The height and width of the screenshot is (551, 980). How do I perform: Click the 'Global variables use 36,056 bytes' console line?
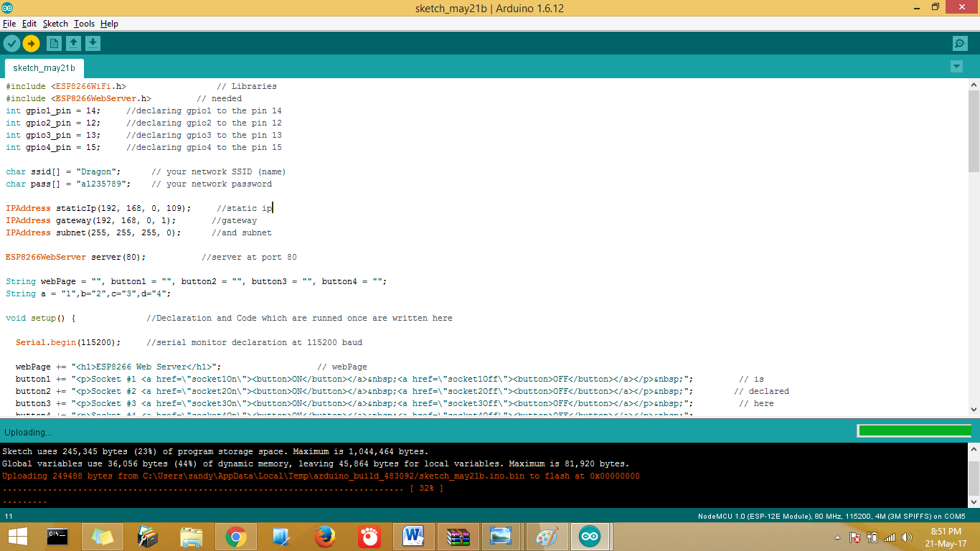click(x=316, y=463)
